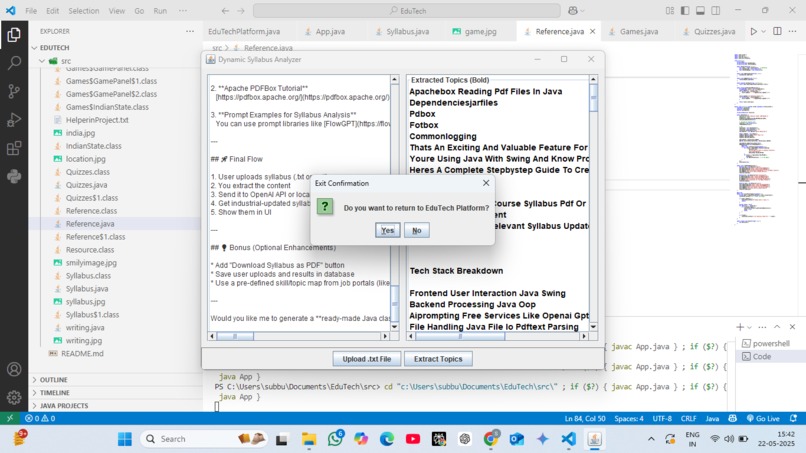Open the Copilot chat icon in title bar

click(x=573, y=10)
